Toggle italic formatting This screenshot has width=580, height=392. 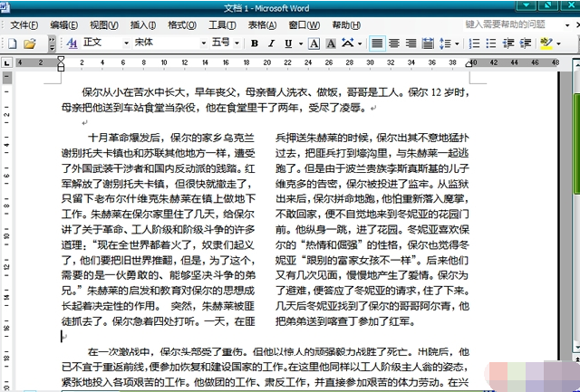click(270, 43)
